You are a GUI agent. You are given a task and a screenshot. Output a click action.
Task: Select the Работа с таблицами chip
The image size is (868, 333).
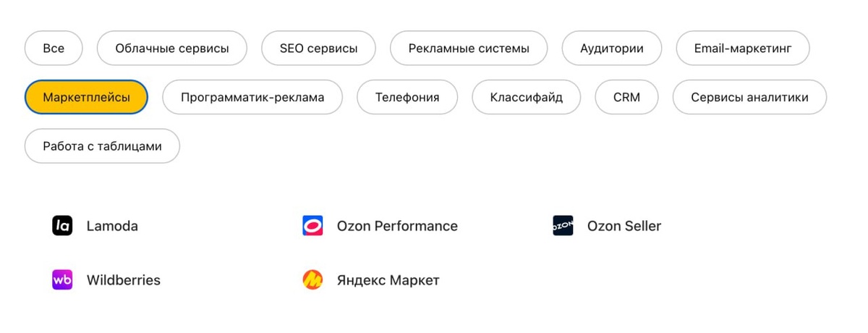pyautogui.click(x=102, y=146)
